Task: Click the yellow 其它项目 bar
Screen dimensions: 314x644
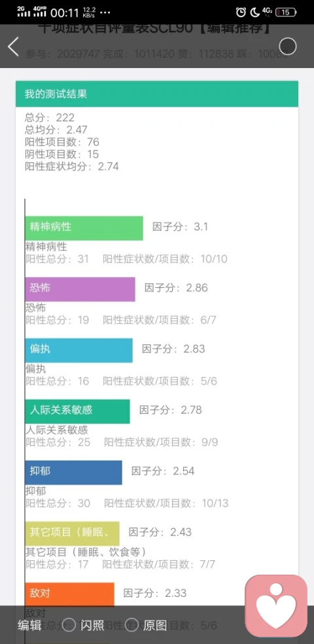Action: tap(72, 533)
